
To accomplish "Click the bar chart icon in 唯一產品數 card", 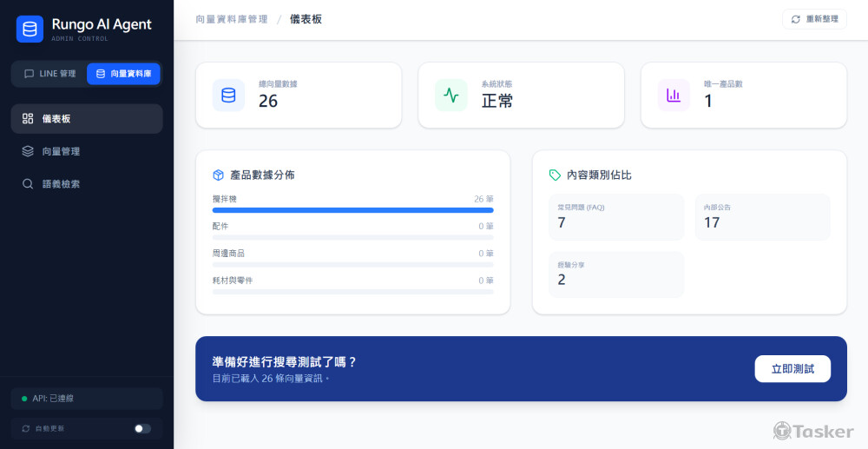I will [674, 96].
